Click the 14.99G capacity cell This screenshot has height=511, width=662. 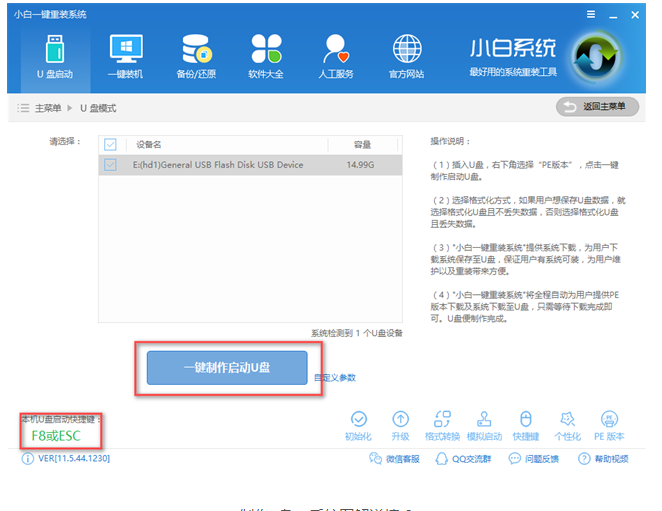(x=360, y=165)
